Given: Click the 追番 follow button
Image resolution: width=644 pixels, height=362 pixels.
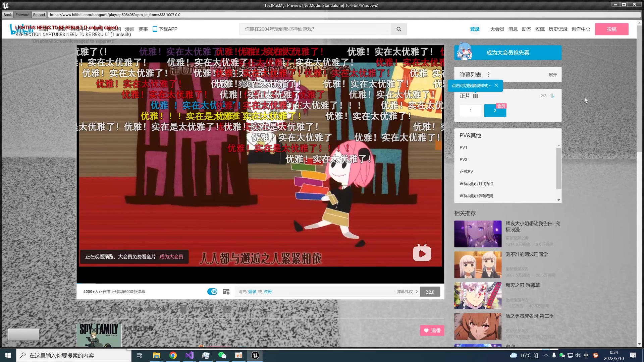Looking at the screenshot, I should point(432,330).
